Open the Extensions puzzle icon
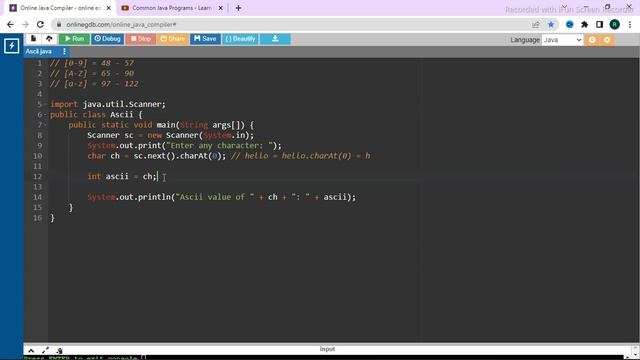This screenshot has height=360, width=640. point(584,24)
